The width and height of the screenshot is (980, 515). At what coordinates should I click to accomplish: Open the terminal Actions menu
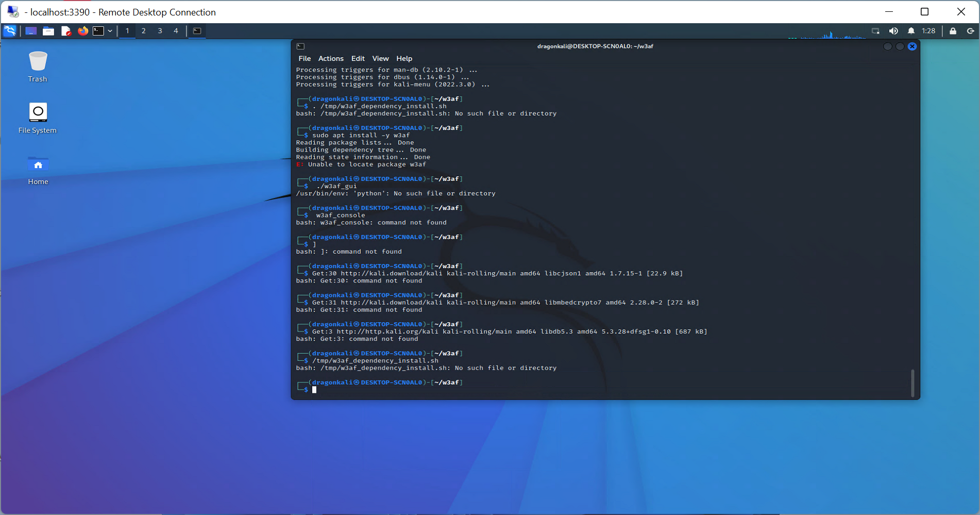pos(331,58)
